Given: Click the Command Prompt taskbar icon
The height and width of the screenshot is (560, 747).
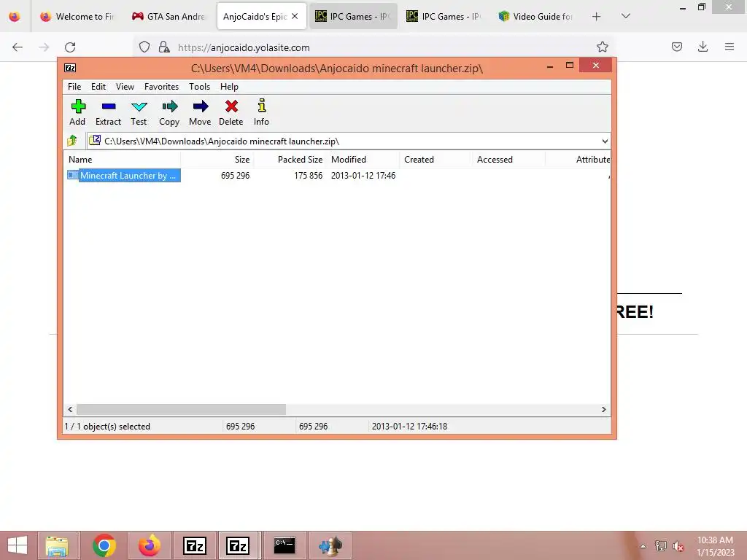Looking at the screenshot, I should [285, 545].
